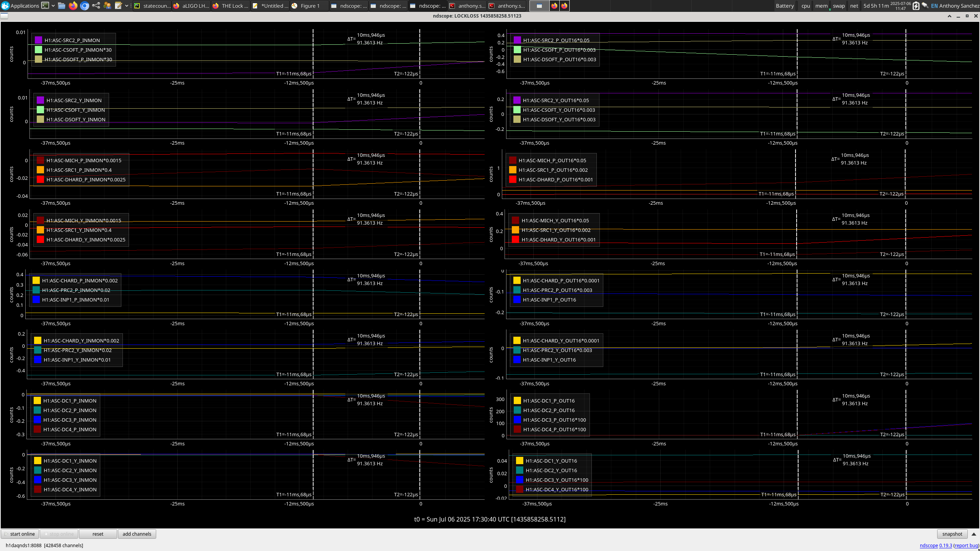Roll up the window using the title bar chevron
This screenshot has width=980, height=551.
949,16
